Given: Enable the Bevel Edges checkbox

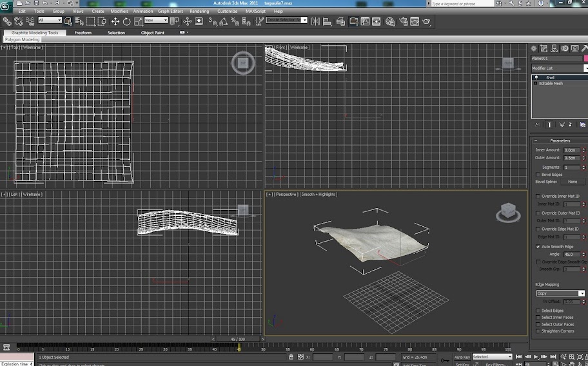Looking at the screenshot, I should coord(538,175).
